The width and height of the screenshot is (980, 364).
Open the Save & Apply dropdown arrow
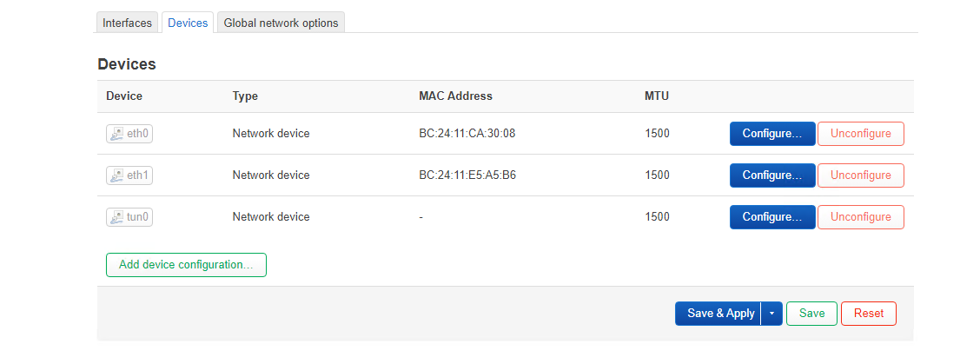coord(771,314)
